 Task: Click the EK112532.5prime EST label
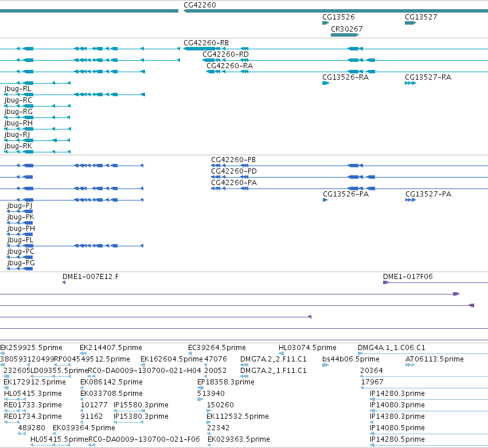tap(237, 416)
